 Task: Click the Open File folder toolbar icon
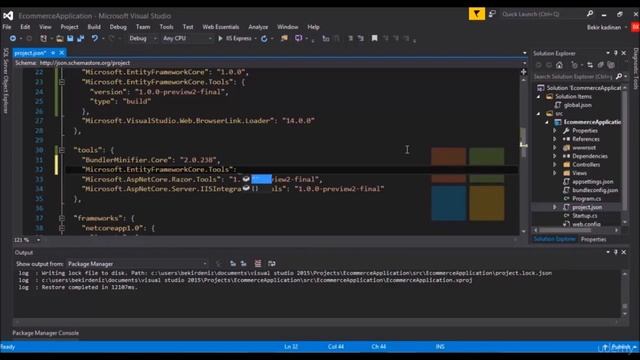pyautogui.click(x=60, y=38)
